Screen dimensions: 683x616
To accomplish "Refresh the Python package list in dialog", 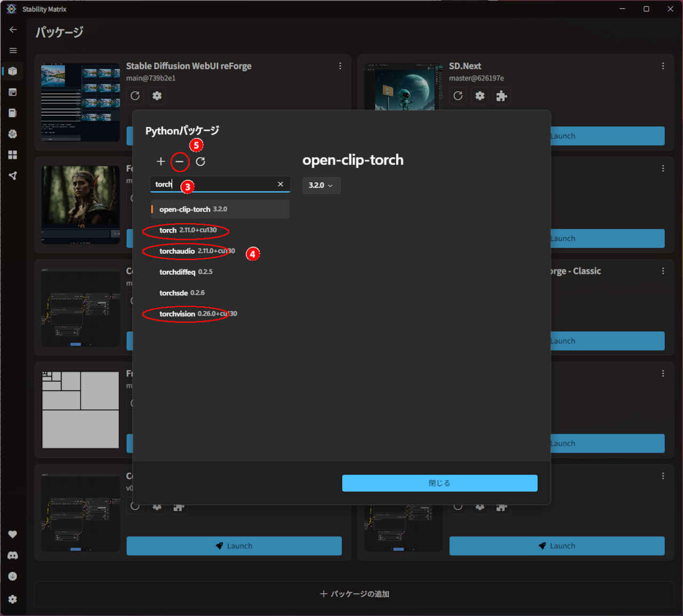I will pos(200,162).
